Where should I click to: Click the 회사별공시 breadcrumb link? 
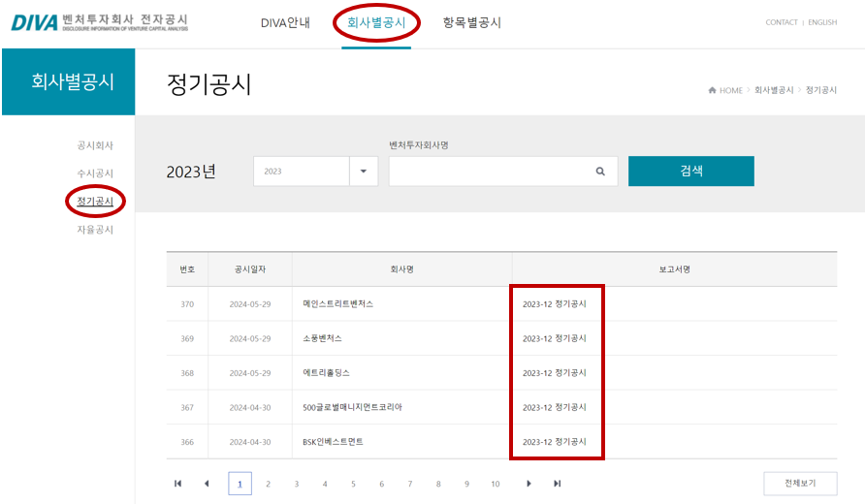coord(774,90)
